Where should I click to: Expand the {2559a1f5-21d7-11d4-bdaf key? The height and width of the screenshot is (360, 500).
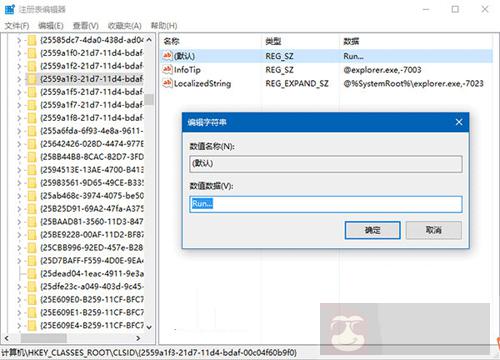[x=19, y=92]
